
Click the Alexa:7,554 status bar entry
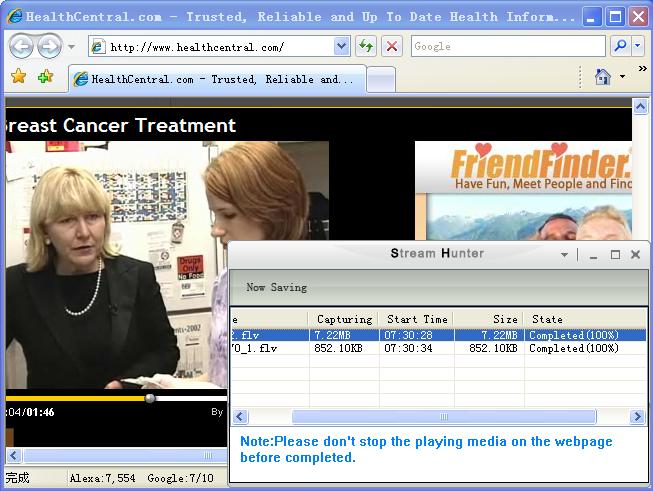[102, 478]
